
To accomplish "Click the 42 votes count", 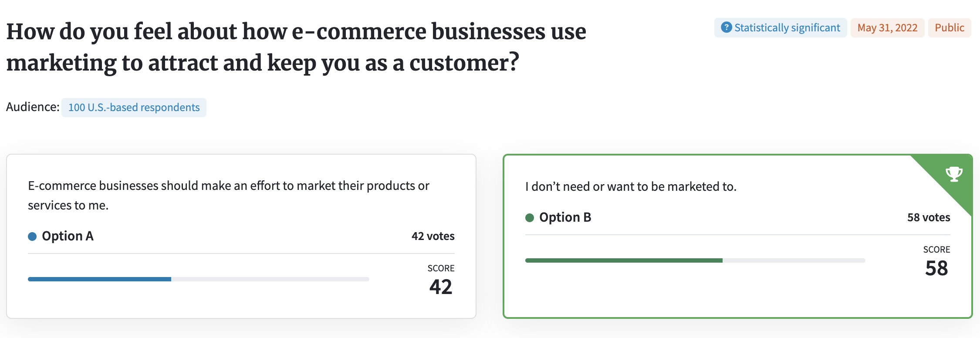I will [433, 236].
